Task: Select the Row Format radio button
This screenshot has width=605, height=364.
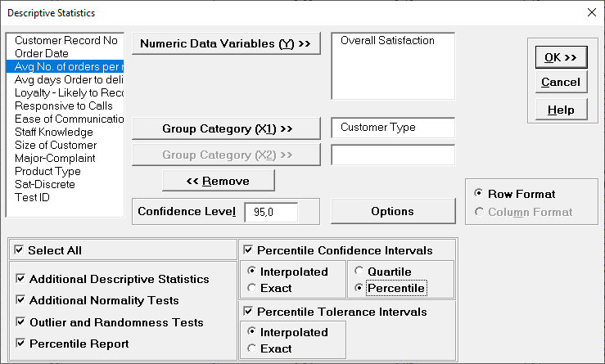Action: click(x=478, y=195)
